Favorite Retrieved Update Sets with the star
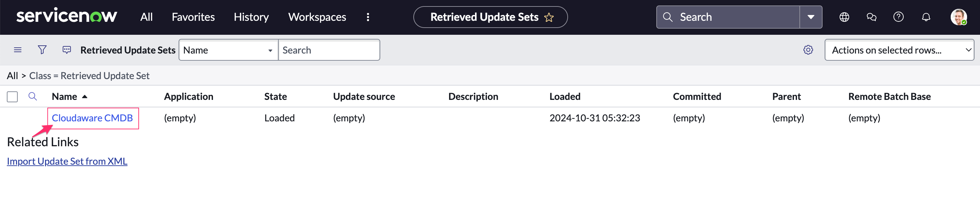Viewport: 980px width, 210px height. pos(549,17)
